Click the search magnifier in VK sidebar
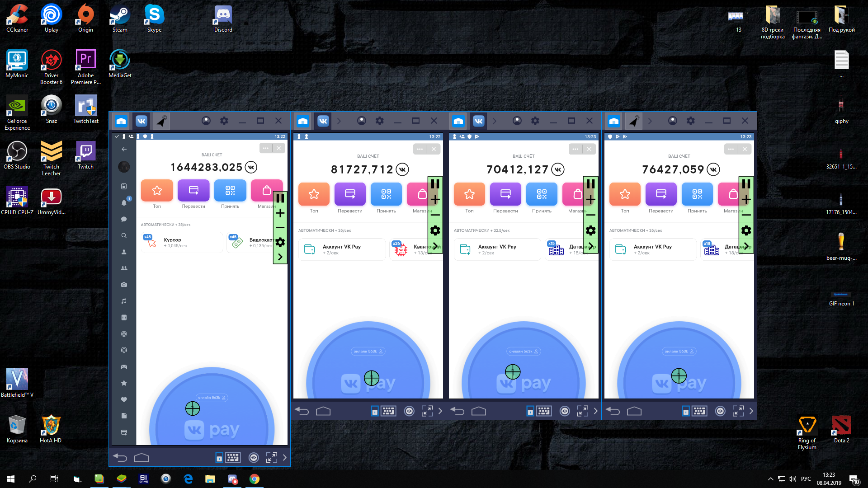This screenshot has width=868, height=488. [x=124, y=235]
